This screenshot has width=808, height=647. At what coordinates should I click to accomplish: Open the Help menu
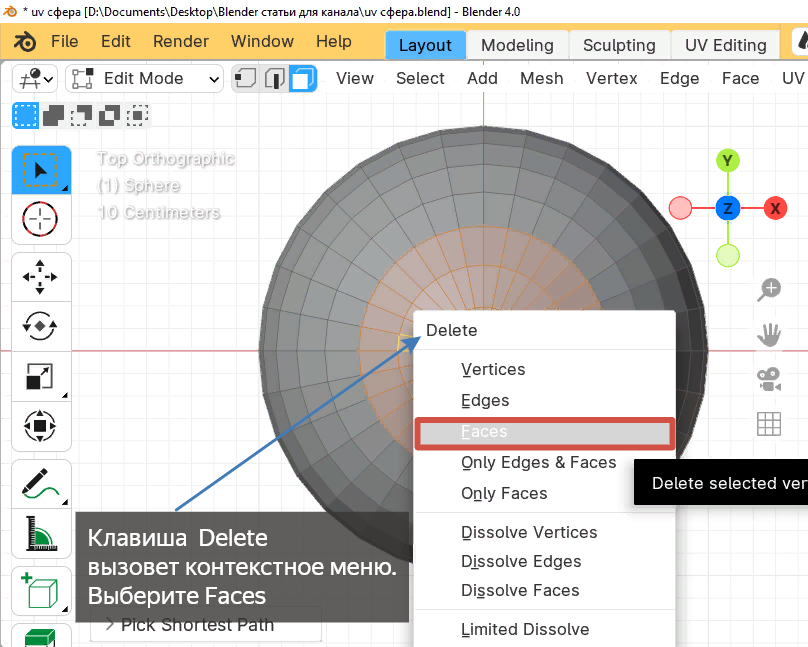(333, 41)
